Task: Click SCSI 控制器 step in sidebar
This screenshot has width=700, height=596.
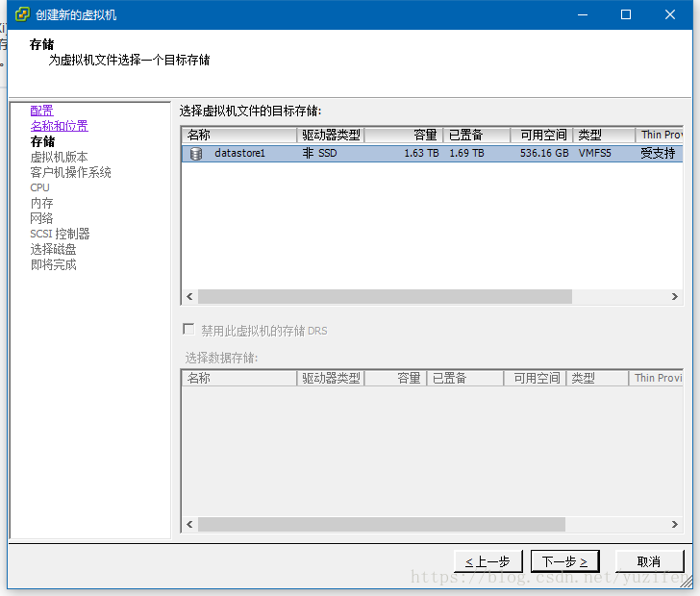Action: click(60, 234)
